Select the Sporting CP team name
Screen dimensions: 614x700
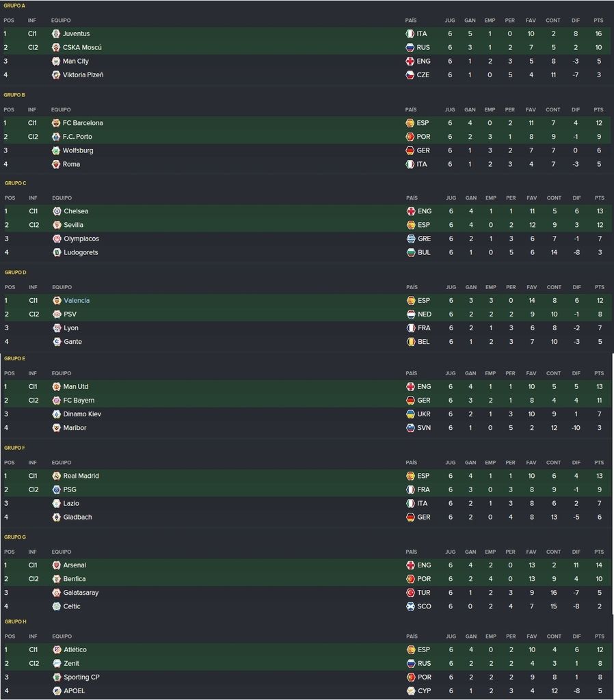click(82, 677)
